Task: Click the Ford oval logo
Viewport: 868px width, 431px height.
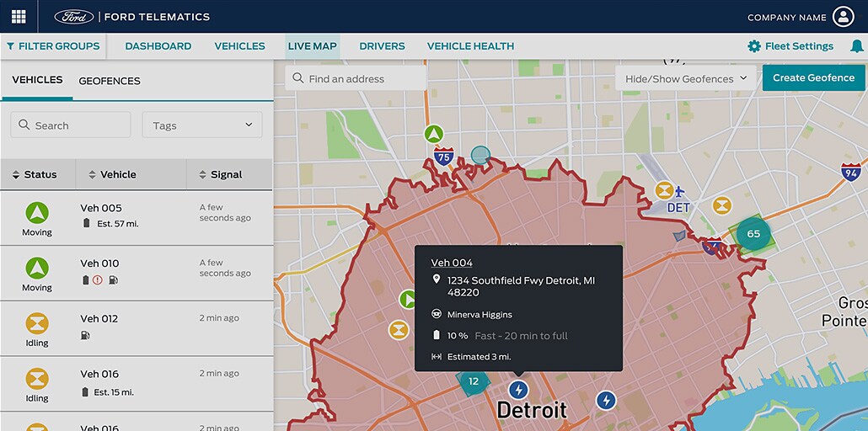Action: click(73, 17)
